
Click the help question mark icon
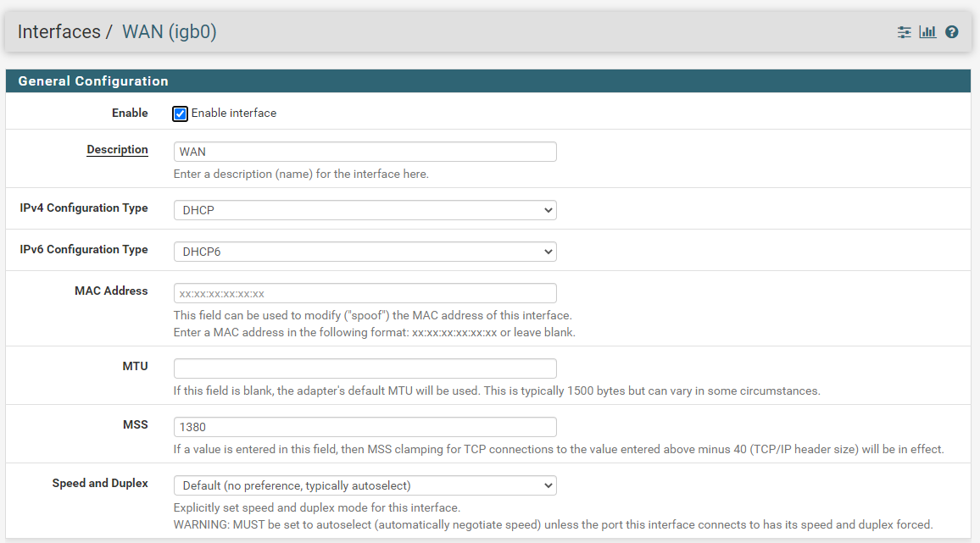952,32
